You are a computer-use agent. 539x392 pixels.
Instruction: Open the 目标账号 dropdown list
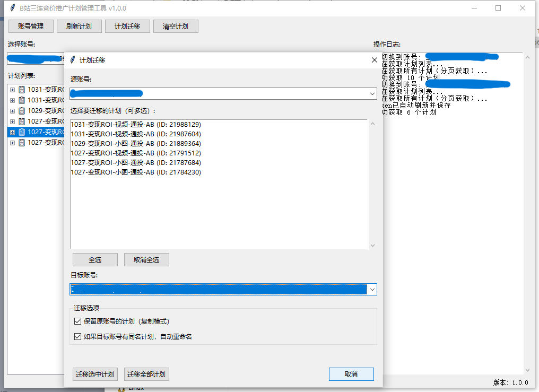click(372, 289)
